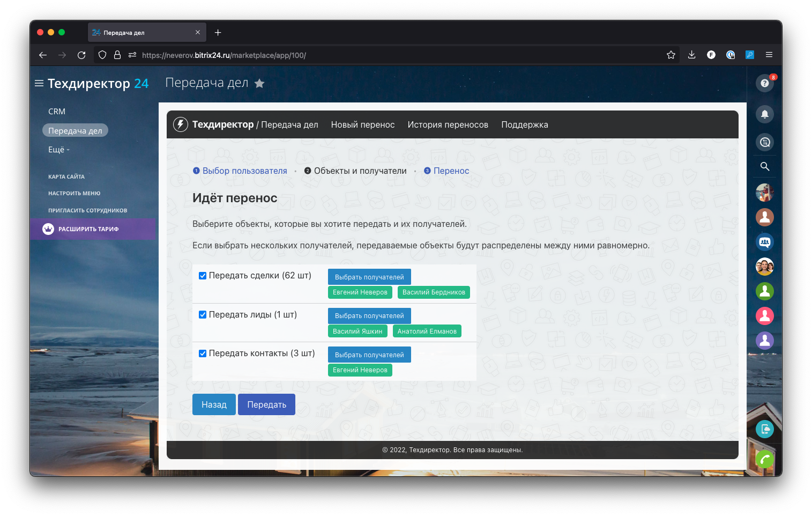The width and height of the screenshot is (812, 516).
Task: Click the search magnifier in right panel
Action: point(764,167)
